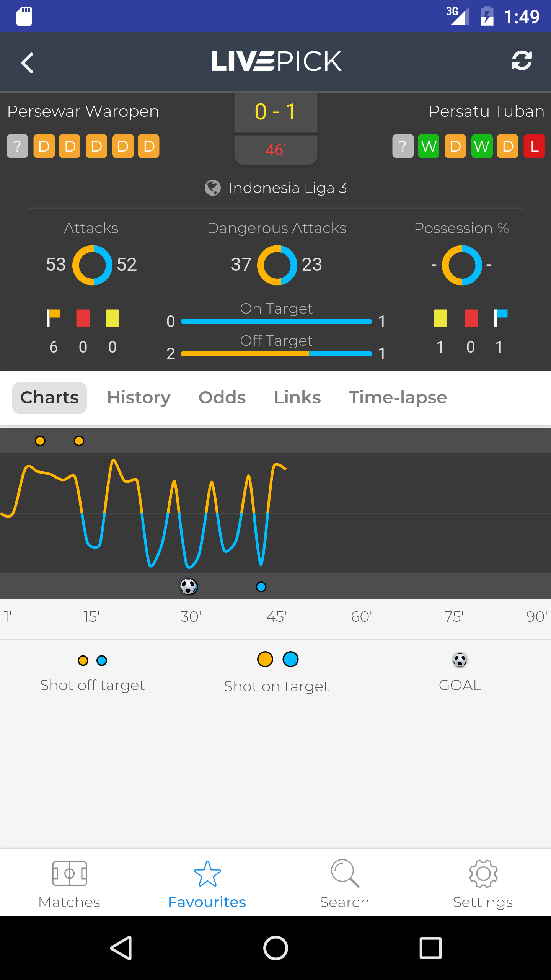Tap the Attacks donut chart
This screenshot has height=980, width=551.
[92, 265]
